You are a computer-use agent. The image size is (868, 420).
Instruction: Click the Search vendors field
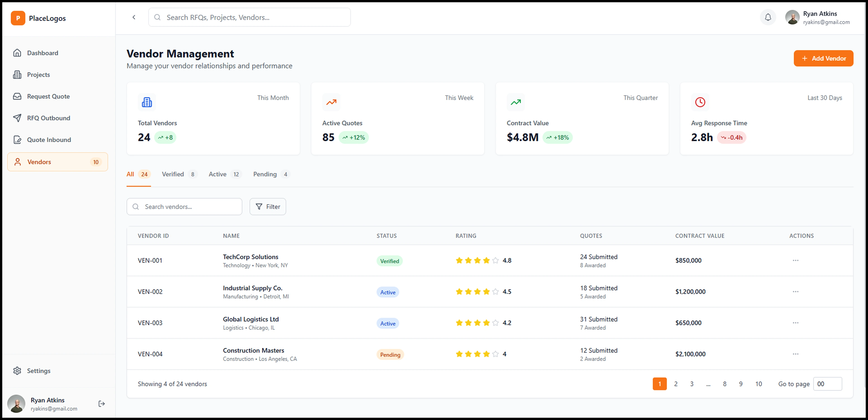[189, 207]
